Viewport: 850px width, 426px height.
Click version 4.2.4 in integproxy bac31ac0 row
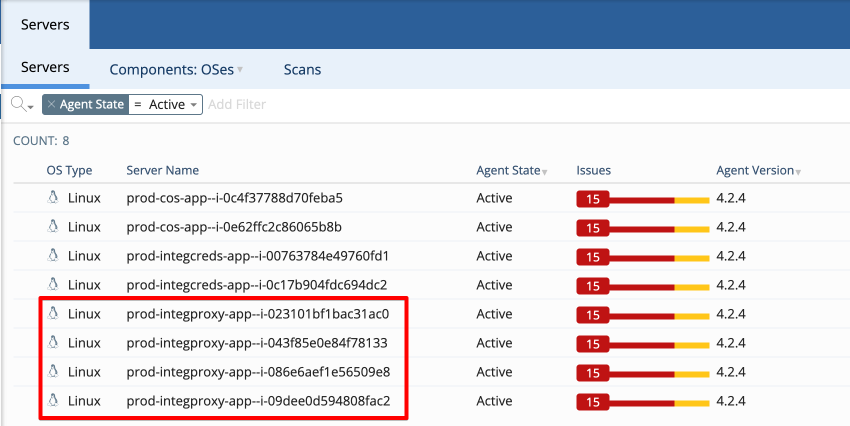coord(731,314)
